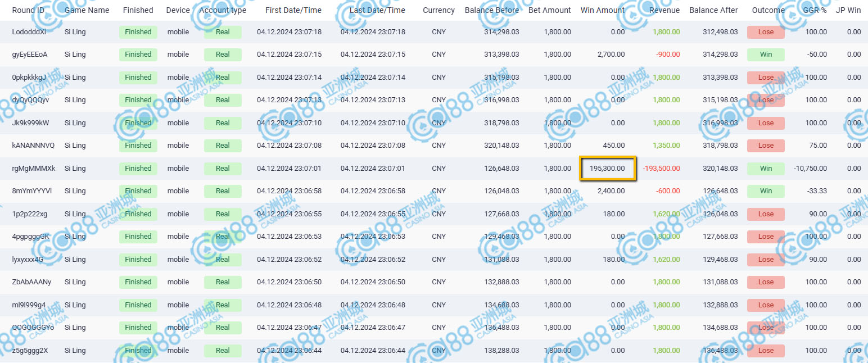
Task: Select the 2,700.00 win amount
Action: pos(611,55)
